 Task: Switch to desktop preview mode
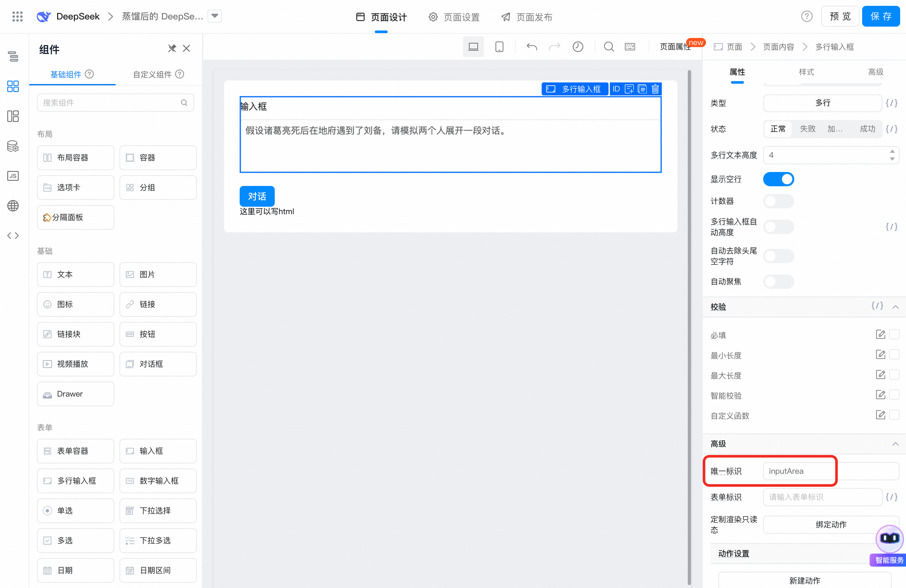(473, 47)
